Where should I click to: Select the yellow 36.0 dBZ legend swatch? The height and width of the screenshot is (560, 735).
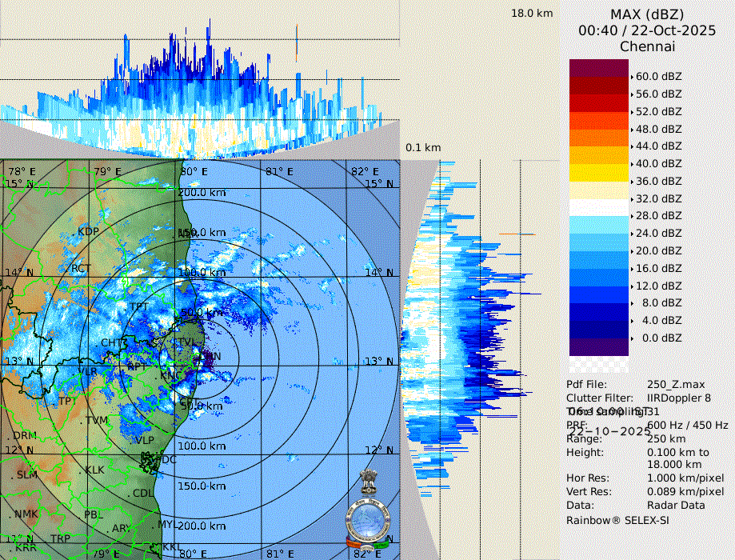(x=599, y=181)
